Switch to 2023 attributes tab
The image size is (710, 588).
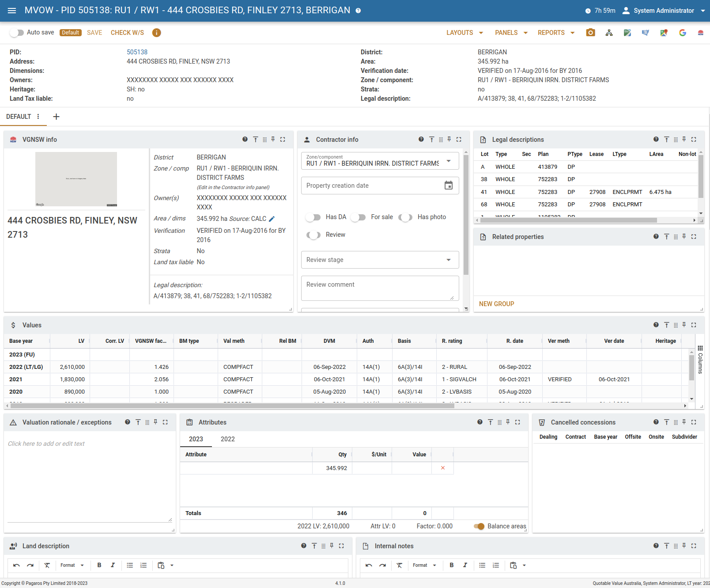point(196,439)
